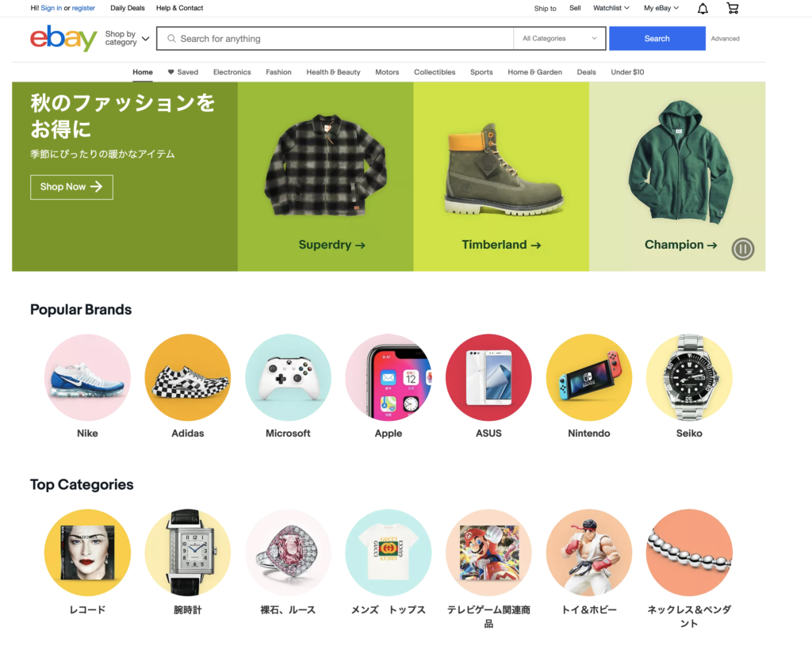Image resolution: width=812 pixels, height=657 pixels.
Task: Click the blue Search button
Action: click(657, 38)
